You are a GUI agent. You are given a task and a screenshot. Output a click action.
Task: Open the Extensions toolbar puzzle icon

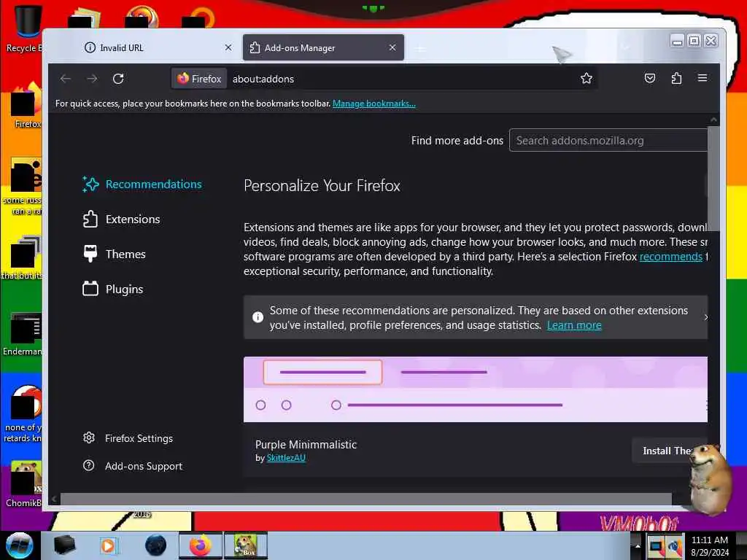click(676, 78)
